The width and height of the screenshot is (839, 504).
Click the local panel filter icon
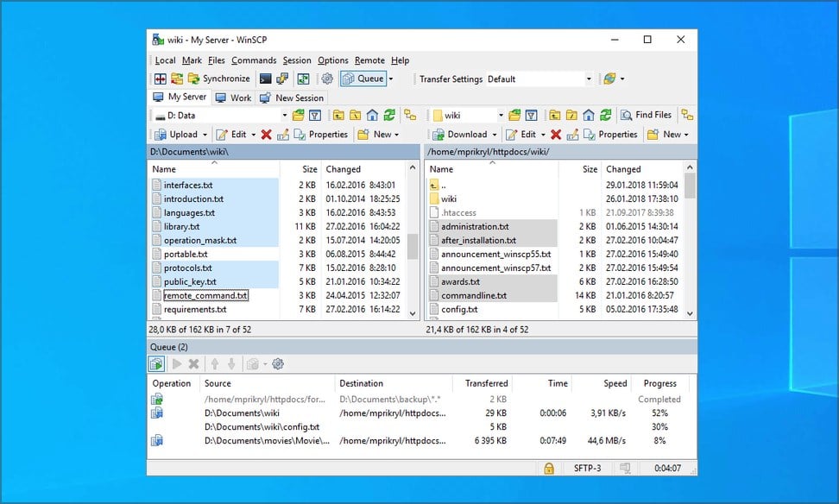(x=315, y=115)
